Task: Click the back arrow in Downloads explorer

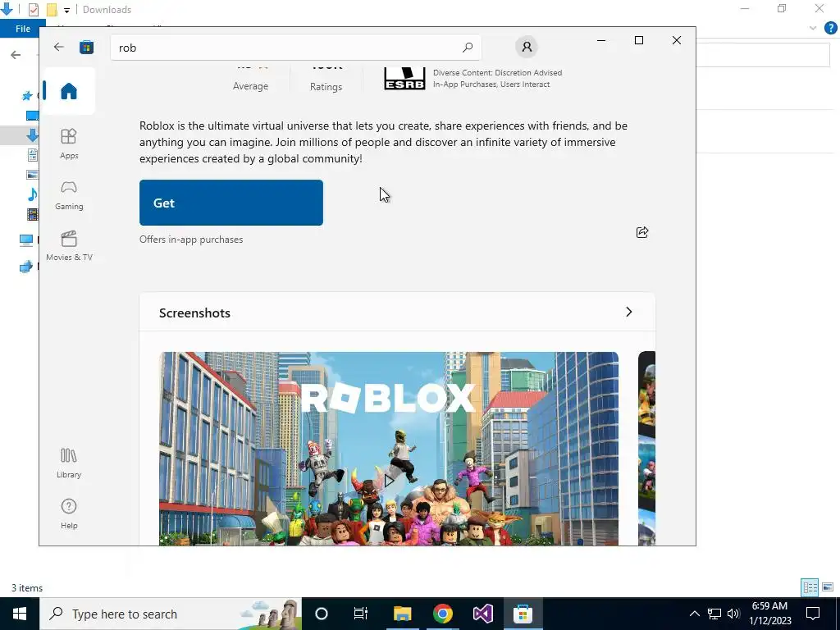Action: tap(16, 55)
